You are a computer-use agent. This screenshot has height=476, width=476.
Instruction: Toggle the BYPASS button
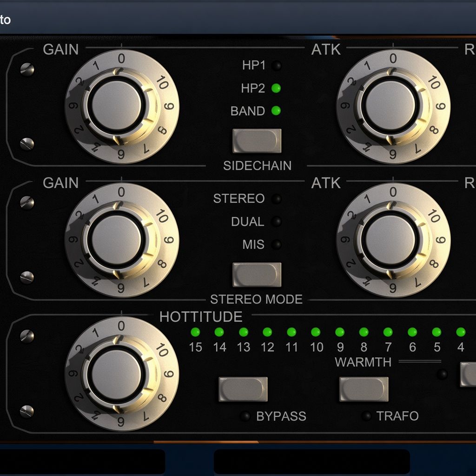coord(243,389)
